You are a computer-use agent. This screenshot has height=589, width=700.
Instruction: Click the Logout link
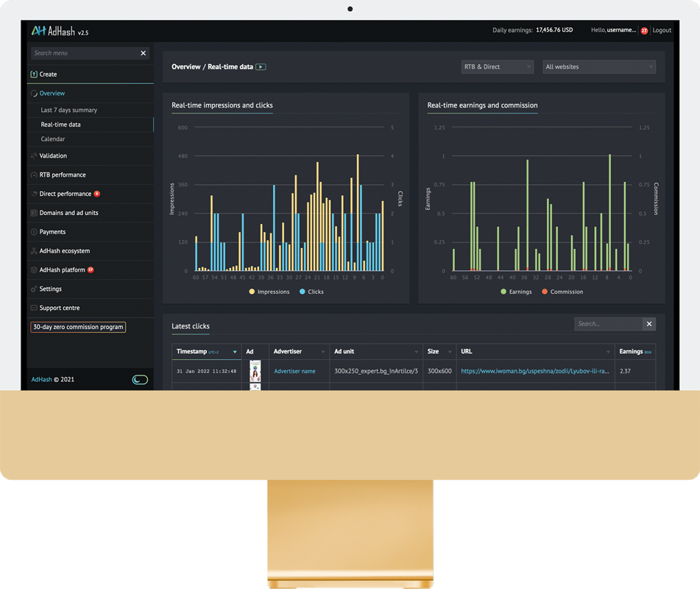(x=662, y=31)
